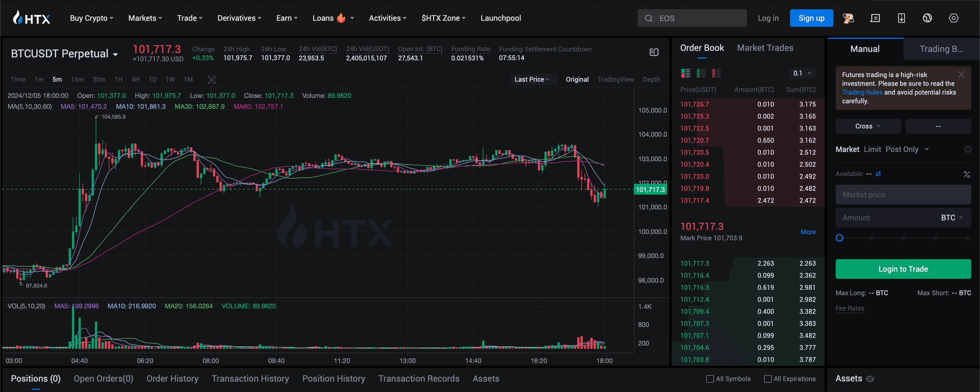The image size is (980, 392).
Task: Open the trading guide book icon
Action: click(x=654, y=52)
